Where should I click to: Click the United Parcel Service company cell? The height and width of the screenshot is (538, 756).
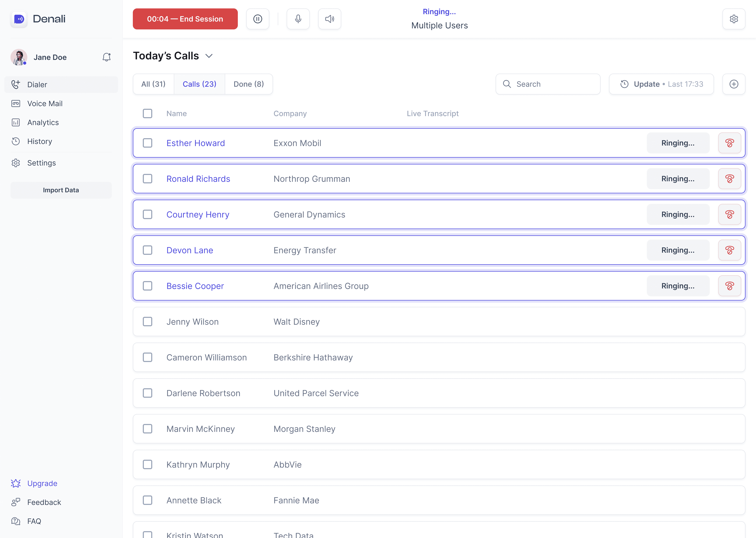coord(316,393)
